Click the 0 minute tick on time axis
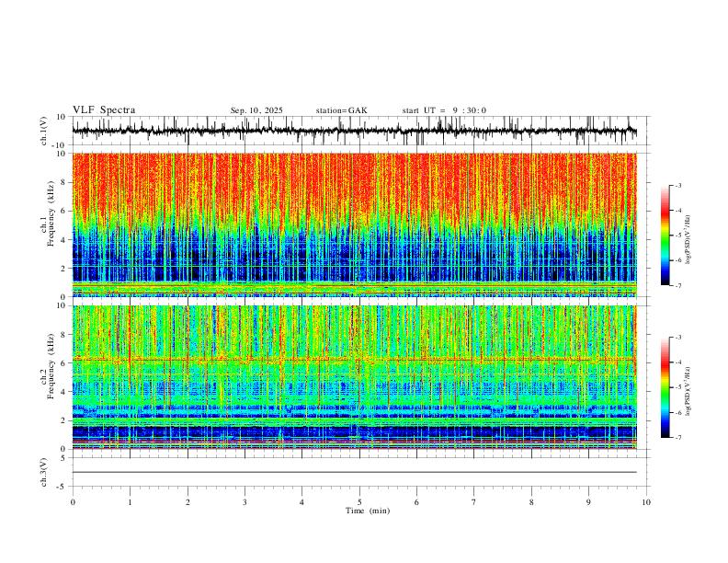 click(73, 502)
